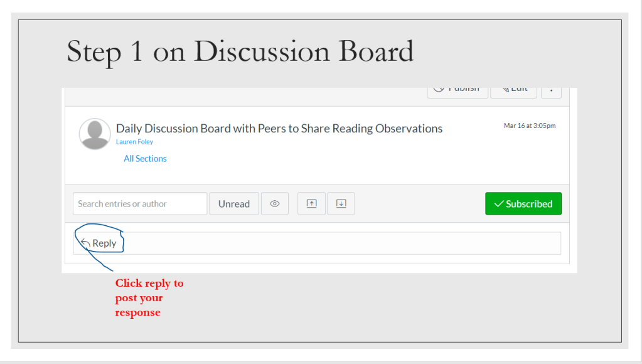Open the Lauren Foley author link

(x=134, y=142)
